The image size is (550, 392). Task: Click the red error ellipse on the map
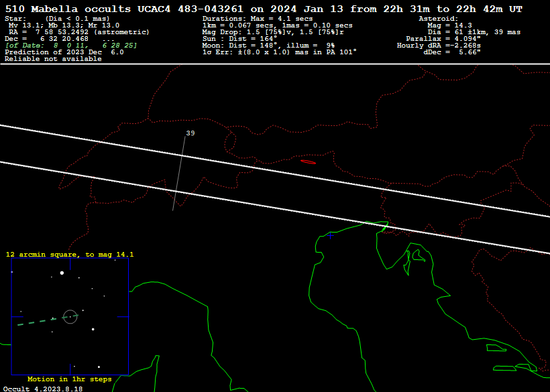(308, 162)
